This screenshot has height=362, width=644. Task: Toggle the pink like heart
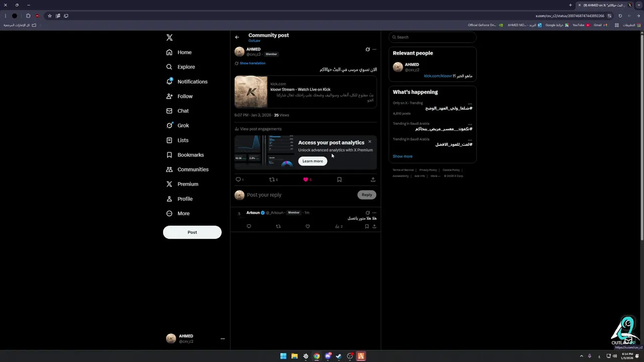(x=305, y=179)
